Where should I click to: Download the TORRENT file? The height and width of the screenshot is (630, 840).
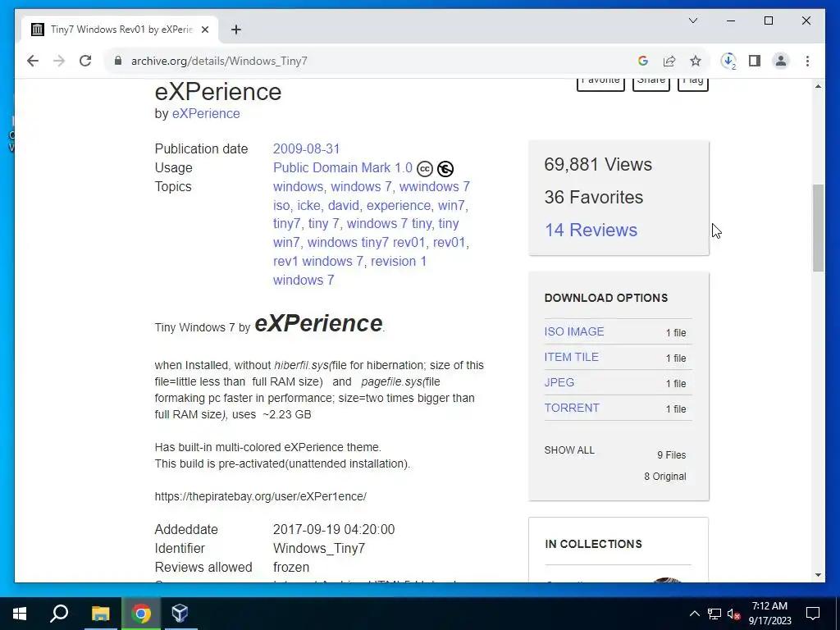[x=572, y=408]
